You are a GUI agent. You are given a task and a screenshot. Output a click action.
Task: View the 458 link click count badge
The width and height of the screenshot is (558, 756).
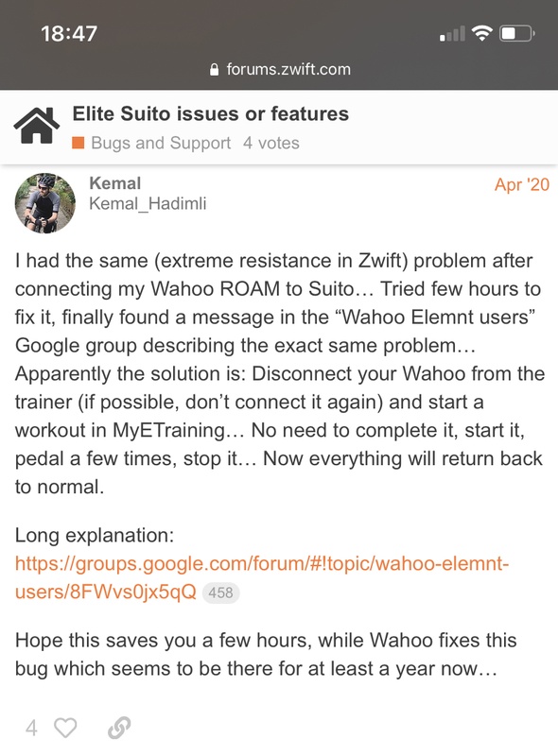(x=220, y=593)
